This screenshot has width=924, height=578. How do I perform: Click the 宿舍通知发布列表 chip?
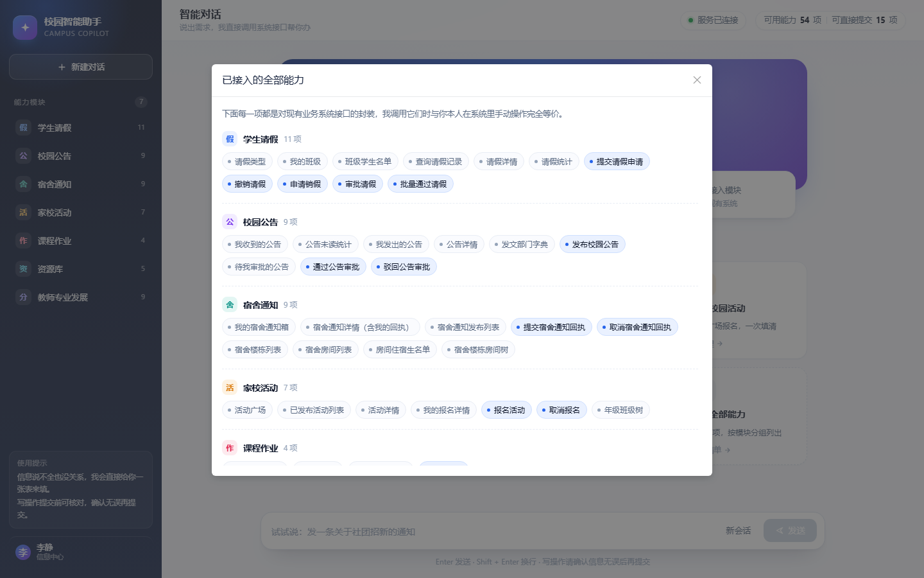(466, 328)
